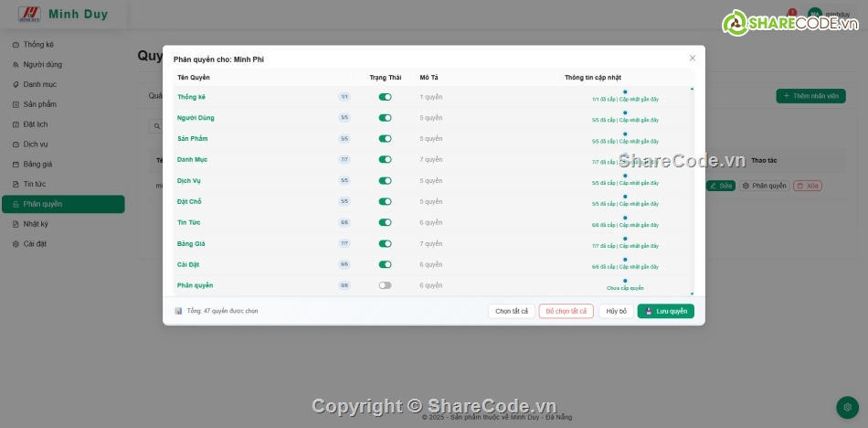Save permissions with Lưu quyền button
The width and height of the screenshot is (868, 428).
pyautogui.click(x=665, y=311)
